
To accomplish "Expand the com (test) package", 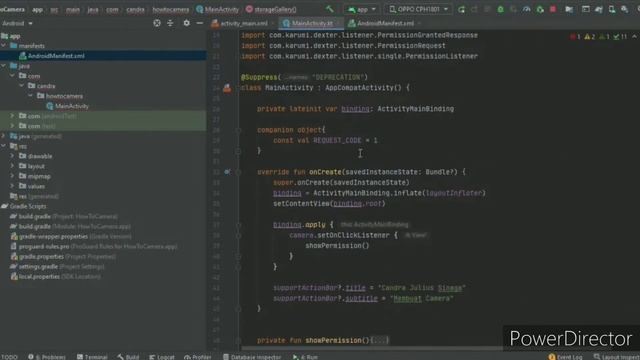I will click(13, 126).
